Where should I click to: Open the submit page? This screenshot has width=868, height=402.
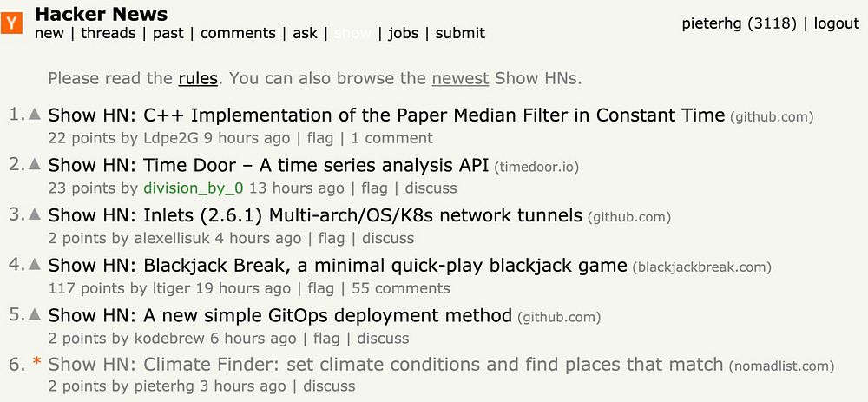(x=460, y=33)
